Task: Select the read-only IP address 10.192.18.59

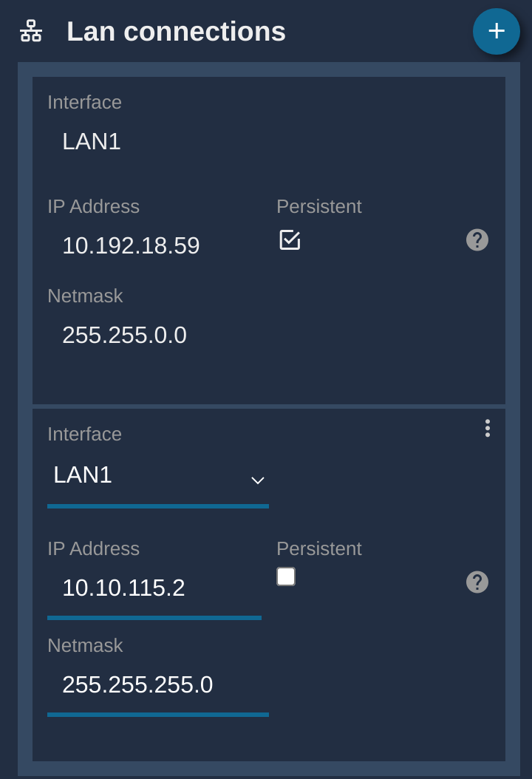Action: point(131,245)
